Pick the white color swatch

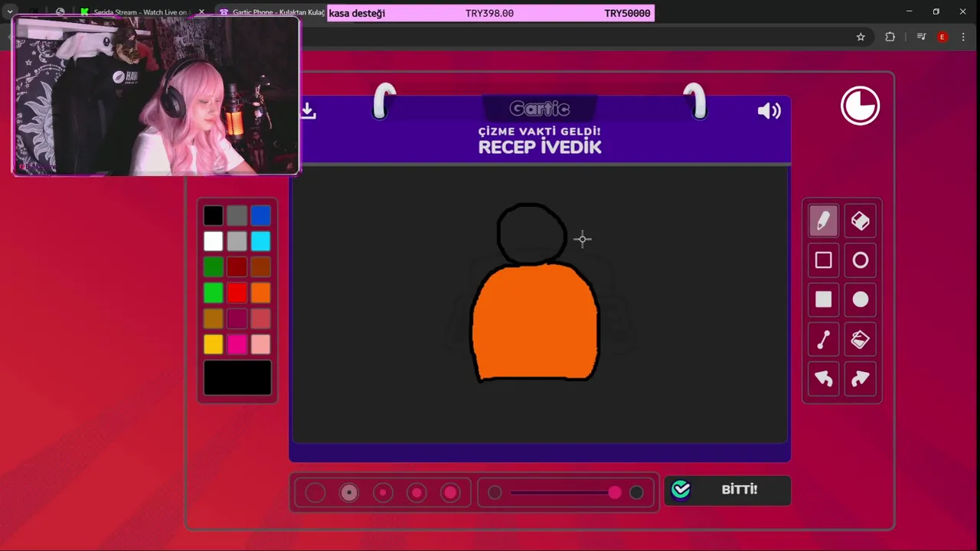[x=214, y=242]
